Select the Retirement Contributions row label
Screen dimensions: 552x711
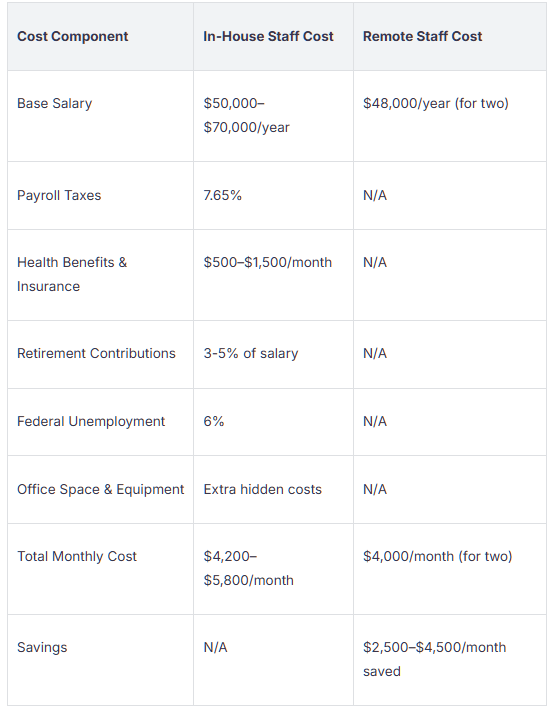point(96,353)
